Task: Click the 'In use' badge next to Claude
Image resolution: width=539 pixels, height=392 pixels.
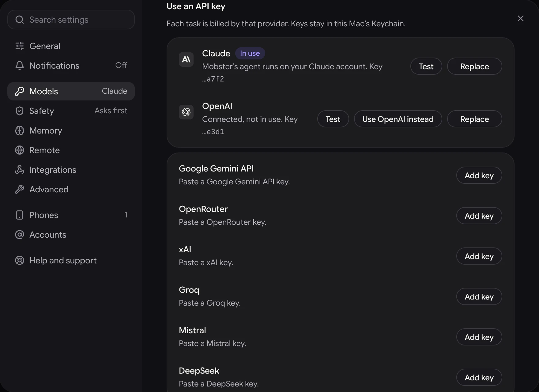Action: tap(250, 53)
